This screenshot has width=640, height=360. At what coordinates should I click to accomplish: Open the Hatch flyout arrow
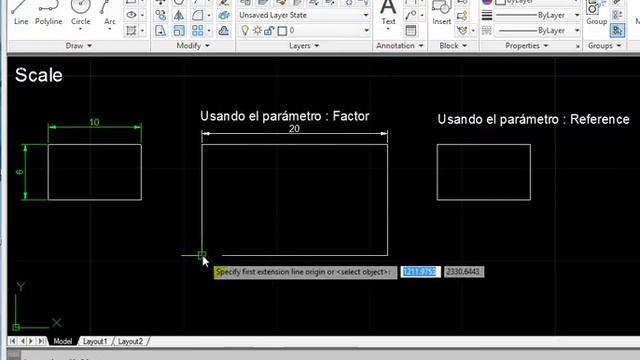pyautogui.click(x=142, y=31)
